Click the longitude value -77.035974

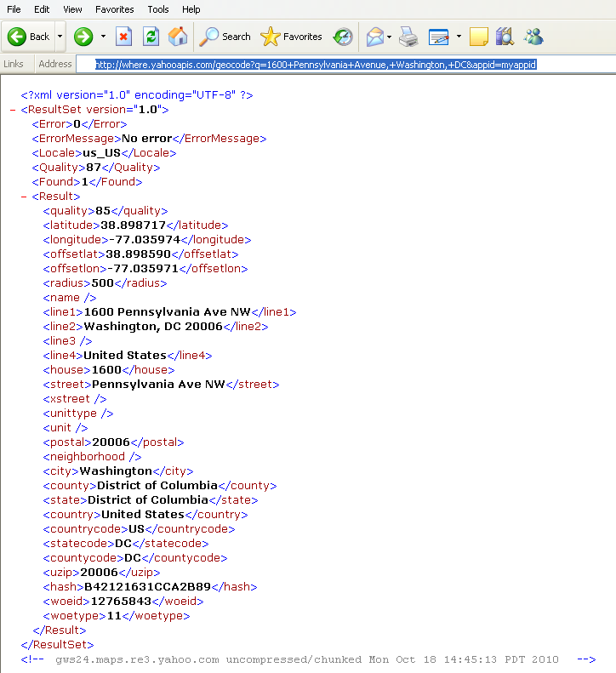145,239
